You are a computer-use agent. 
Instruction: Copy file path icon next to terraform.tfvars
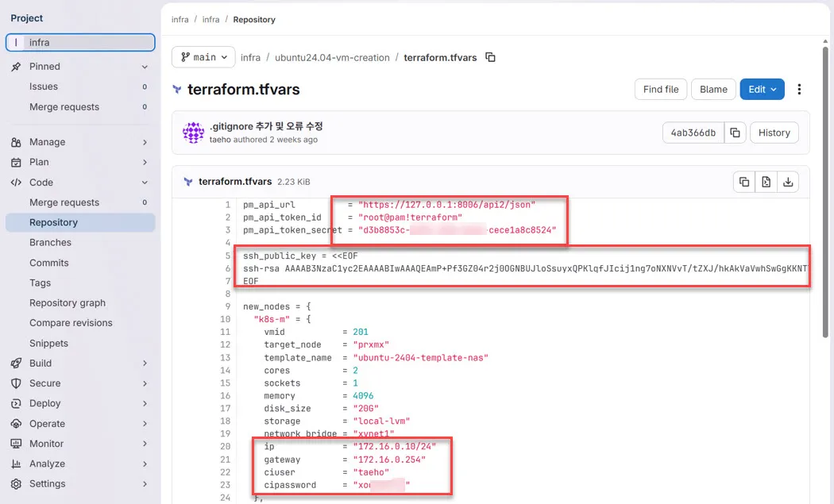pyautogui.click(x=490, y=57)
